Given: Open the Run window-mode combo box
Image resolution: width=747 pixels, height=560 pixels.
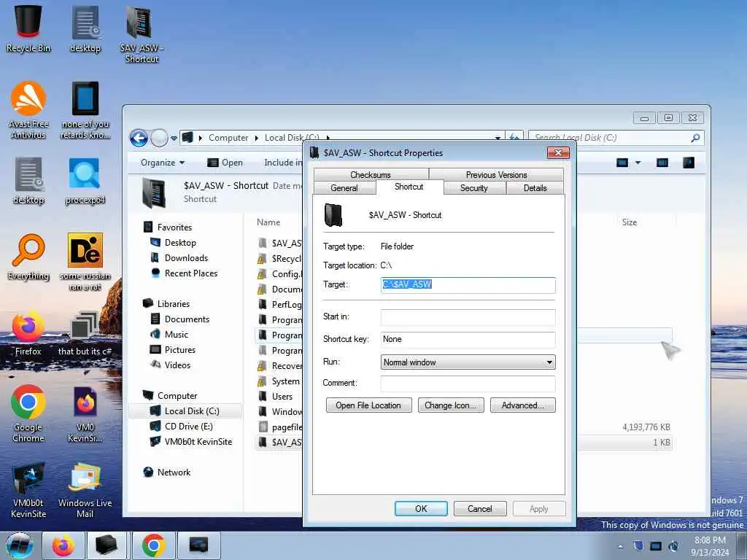Looking at the screenshot, I should (468, 362).
